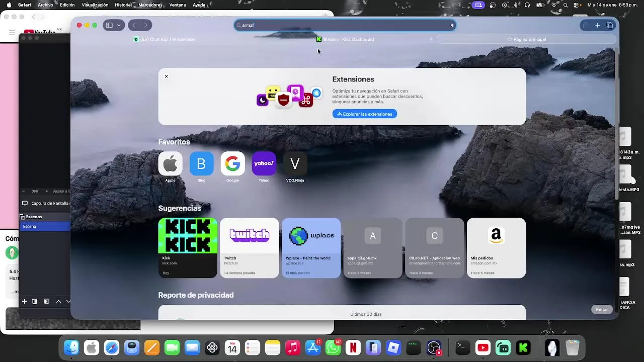Dismiss the Extensiones banner with the X
644x362 pixels.
point(167,76)
